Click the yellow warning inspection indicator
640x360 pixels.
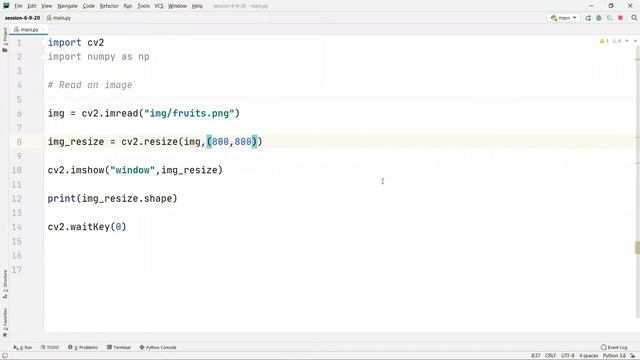click(x=604, y=41)
